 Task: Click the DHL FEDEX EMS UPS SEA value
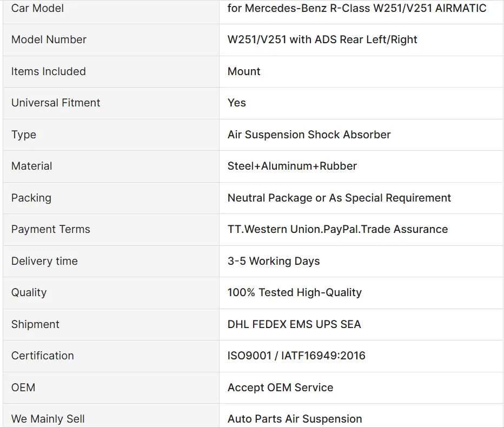click(294, 324)
